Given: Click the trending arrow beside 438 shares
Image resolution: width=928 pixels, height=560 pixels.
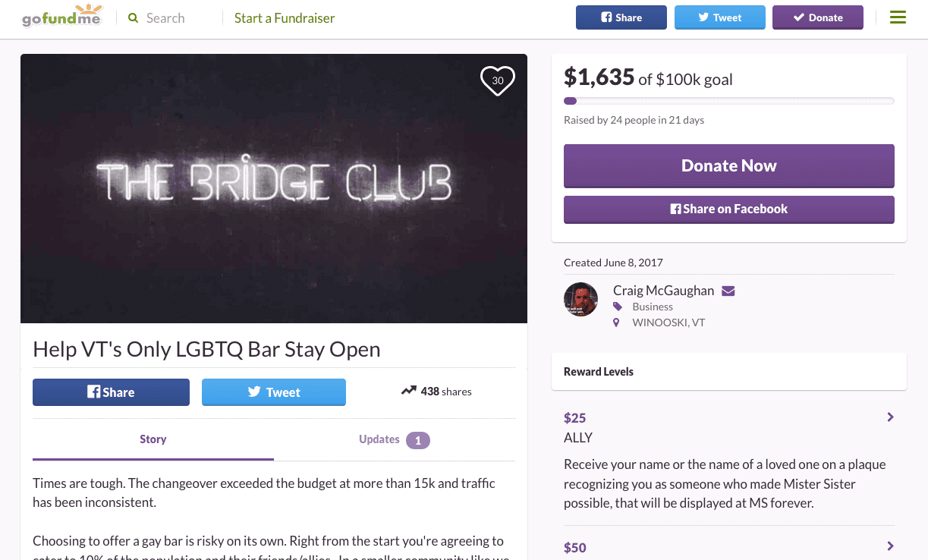Looking at the screenshot, I should click(409, 391).
